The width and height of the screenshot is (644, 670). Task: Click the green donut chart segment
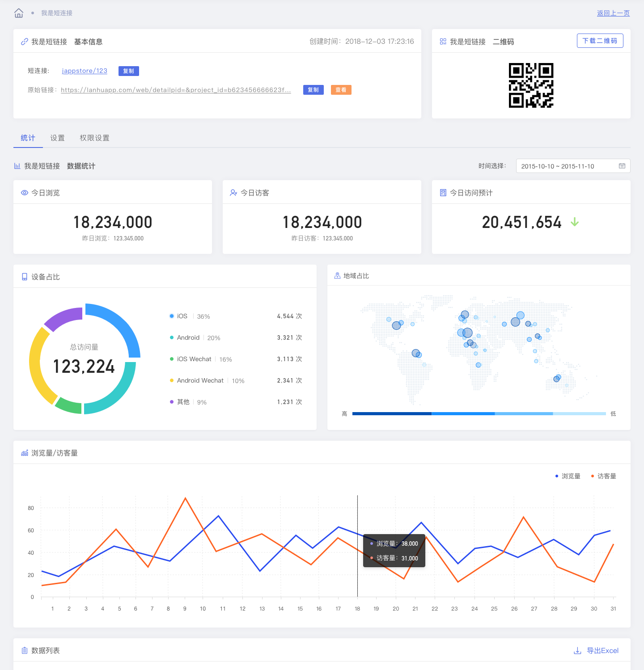[x=68, y=405]
